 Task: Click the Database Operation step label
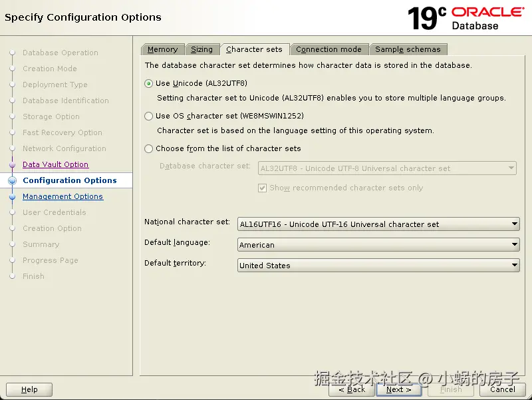tap(61, 53)
